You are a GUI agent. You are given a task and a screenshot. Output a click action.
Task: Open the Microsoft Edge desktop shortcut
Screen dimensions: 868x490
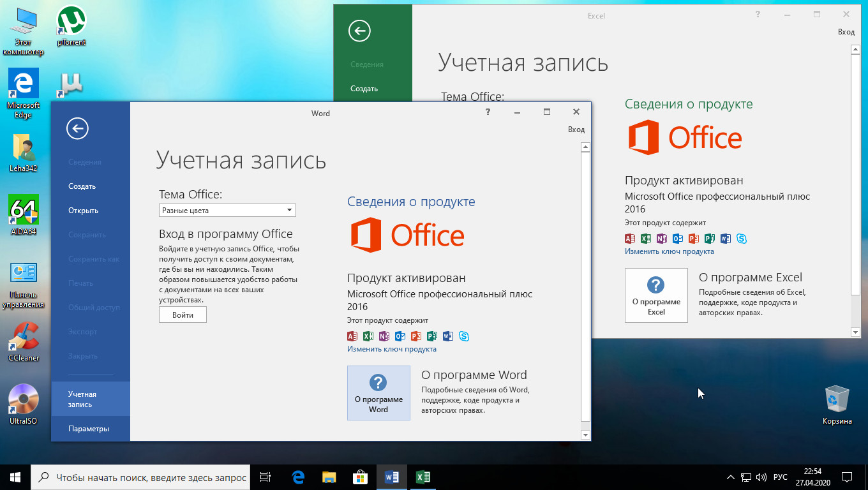pos(24,94)
